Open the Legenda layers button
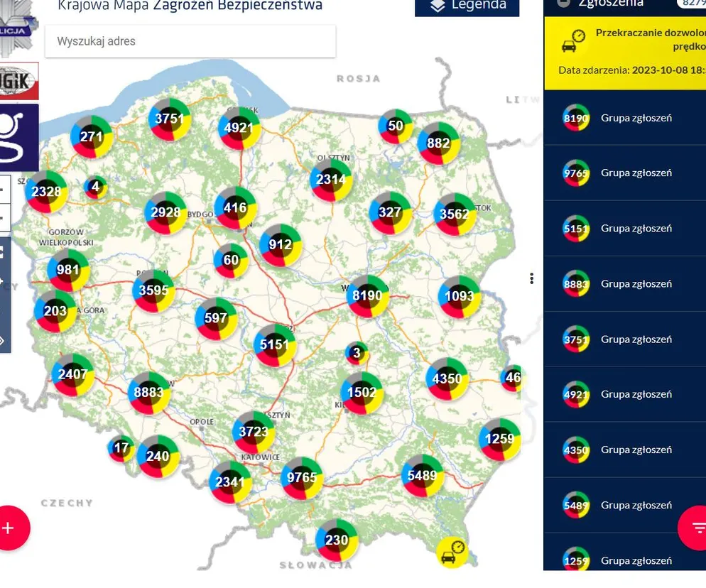 (467, 6)
